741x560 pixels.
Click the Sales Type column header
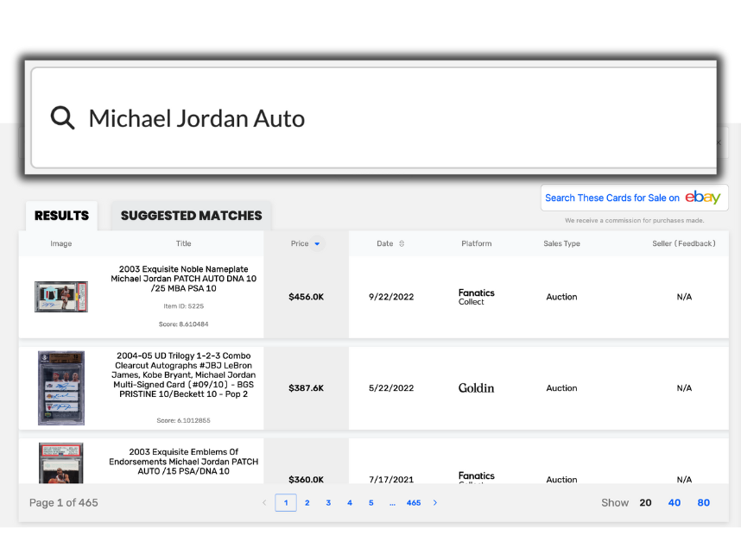click(561, 243)
